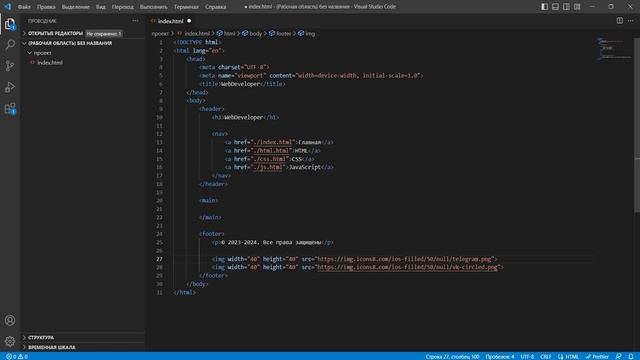Follow the vk-circled.png URL on line 28
This screenshot has height=360, width=640.
point(407,267)
